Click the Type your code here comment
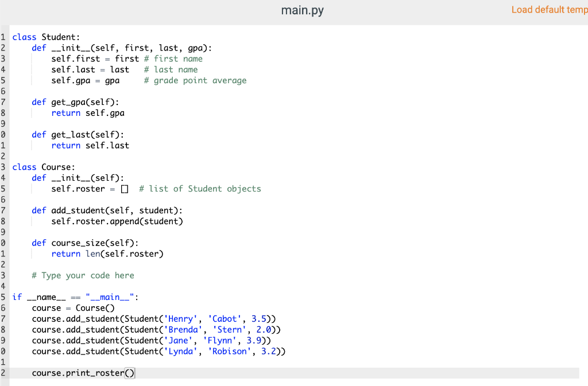The width and height of the screenshot is (588, 386). (x=83, y=275)
